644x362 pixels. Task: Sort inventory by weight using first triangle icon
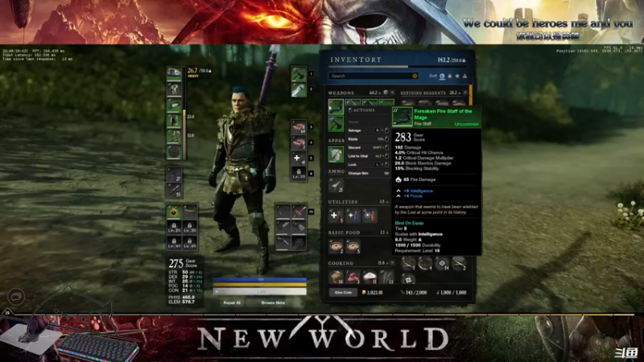450,76
